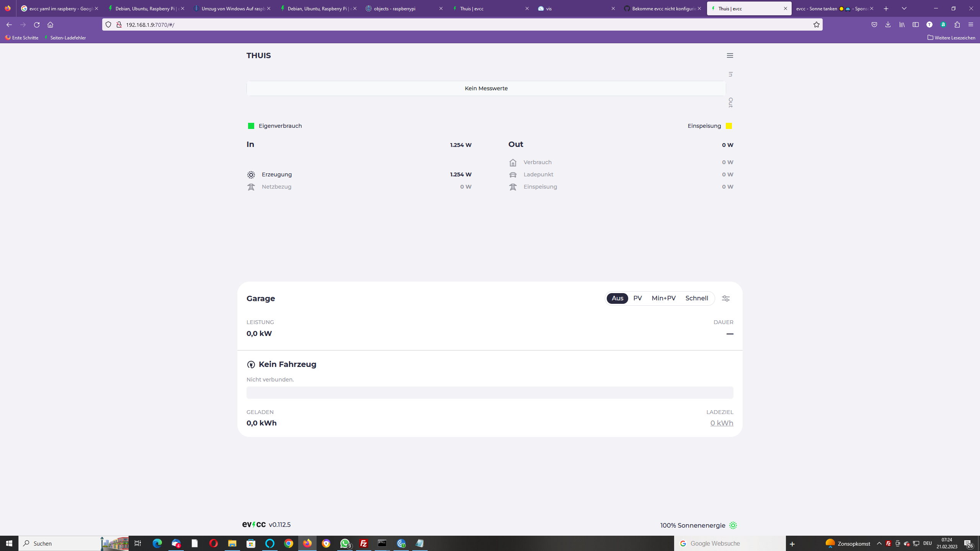Click the car icon beside Ladepunkt
980x551 pixels.
[x=513, y=175]
